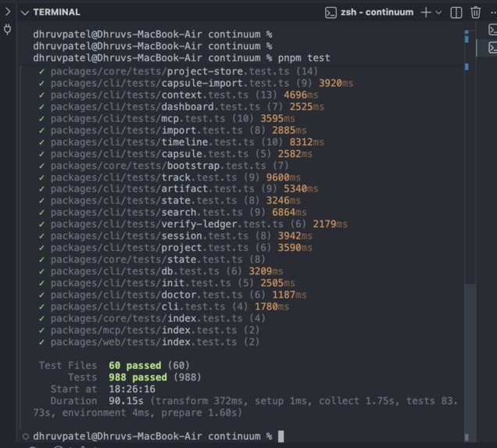Split the terminal with the split icon
Image resolution: width=497 pixels, height=448 pixels.
point(456,13)
